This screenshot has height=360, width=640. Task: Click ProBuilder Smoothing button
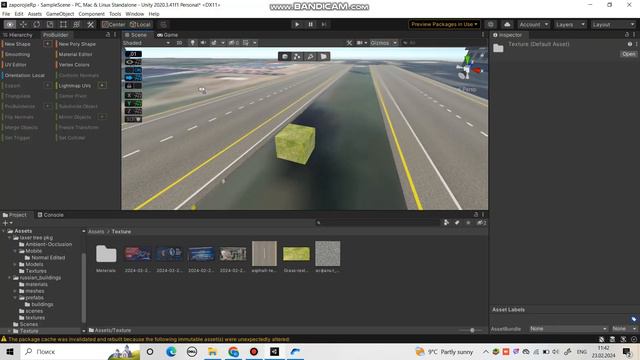[x=17, y=54]
